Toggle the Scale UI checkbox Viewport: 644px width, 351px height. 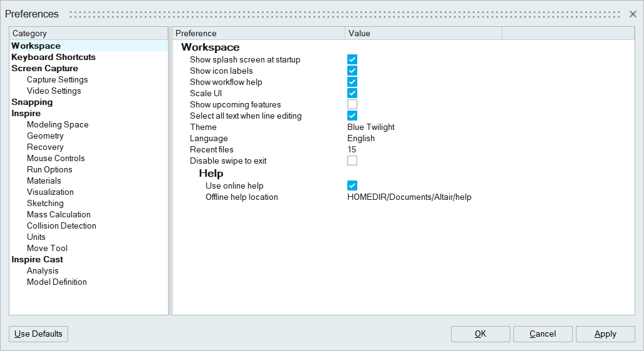[352, 94]
